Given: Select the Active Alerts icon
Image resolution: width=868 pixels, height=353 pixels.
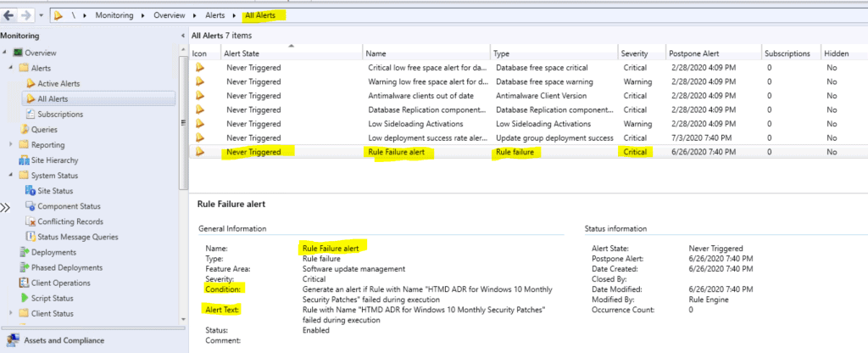Looking at the screenshot, I should (31, 84).
